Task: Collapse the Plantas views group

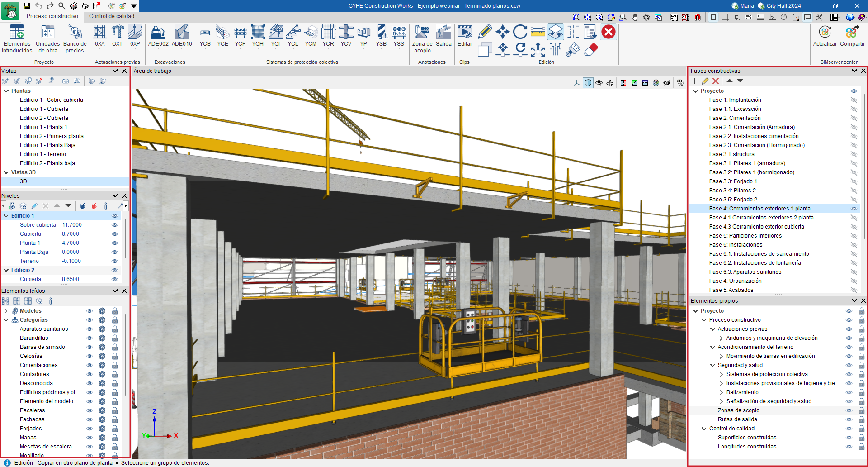Action: (6, 91)
